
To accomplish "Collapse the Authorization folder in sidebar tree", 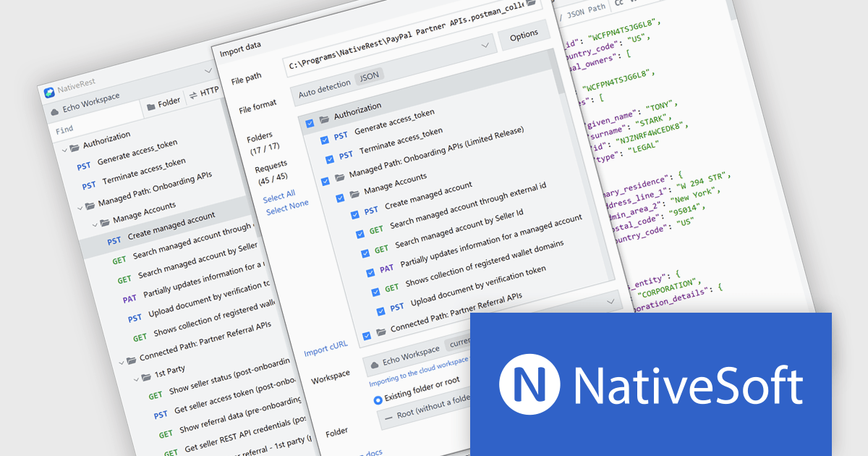I will (x=64, y=148).
